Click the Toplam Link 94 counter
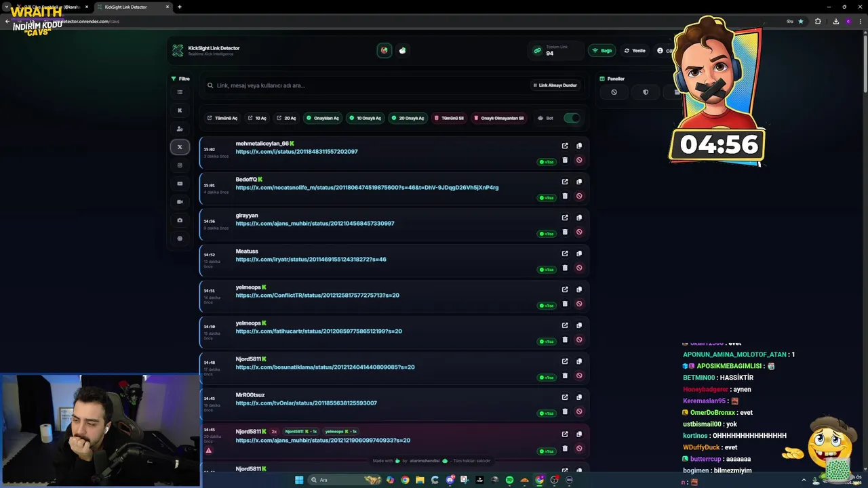Image resolution: width=868 pixels, height=488 pixels. 555,50
